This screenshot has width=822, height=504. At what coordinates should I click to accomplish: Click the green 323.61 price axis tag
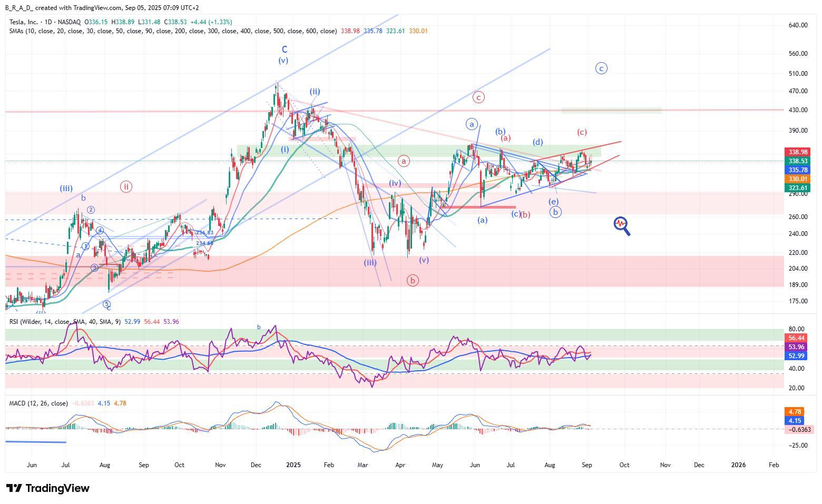[798, 188]
